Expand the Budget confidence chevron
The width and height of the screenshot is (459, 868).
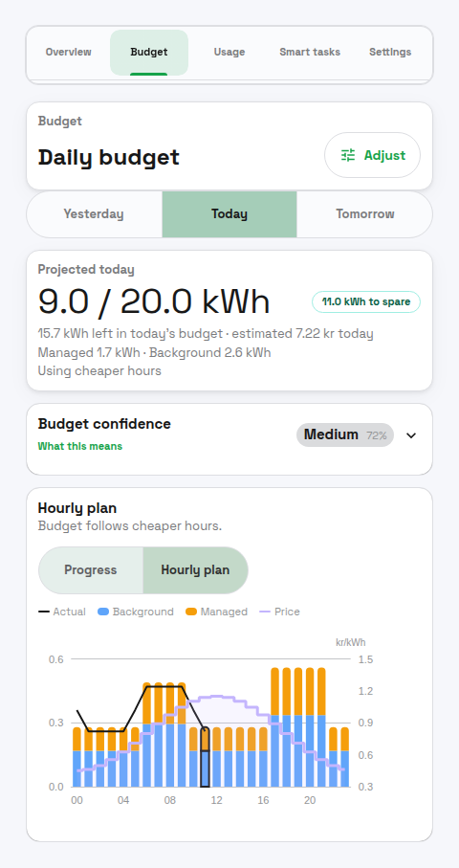411,435
